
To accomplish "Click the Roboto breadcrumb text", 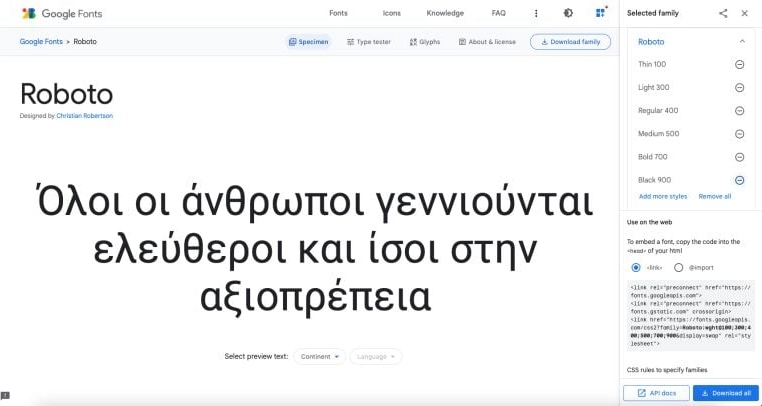I will click(x=85, y=42).
